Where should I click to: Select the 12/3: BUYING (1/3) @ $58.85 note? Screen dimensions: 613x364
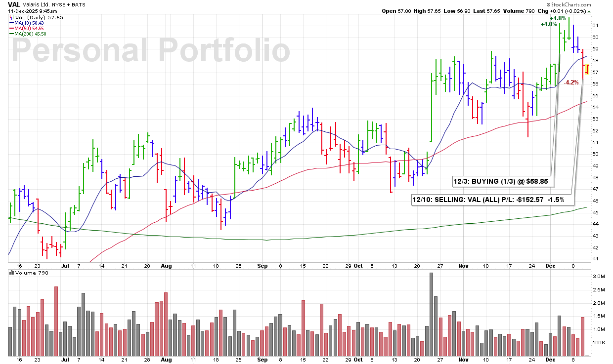click(x=503, y=182)
